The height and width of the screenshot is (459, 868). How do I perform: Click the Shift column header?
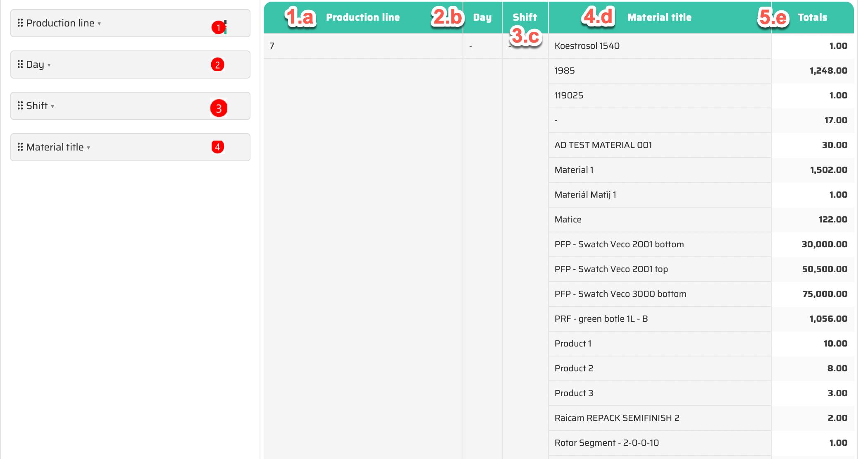point(525,17)
